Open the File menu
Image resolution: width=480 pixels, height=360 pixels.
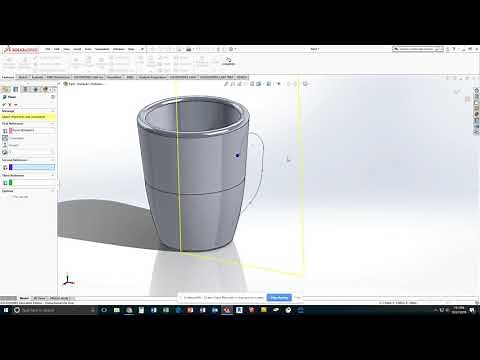coord(48,49)
